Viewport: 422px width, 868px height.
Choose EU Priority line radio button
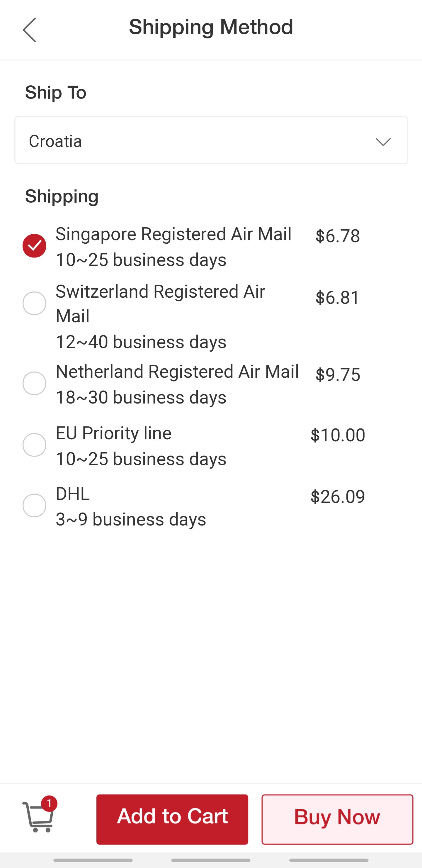point(34,445)
